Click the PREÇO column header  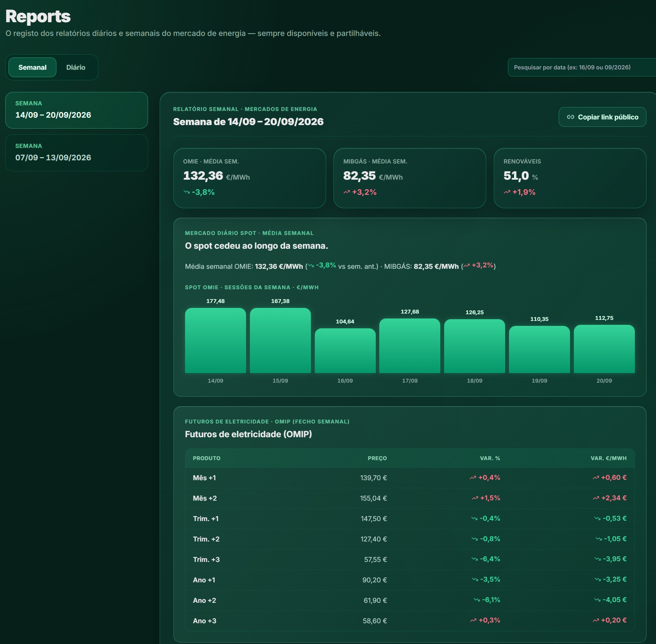click(x=377, y=458)
